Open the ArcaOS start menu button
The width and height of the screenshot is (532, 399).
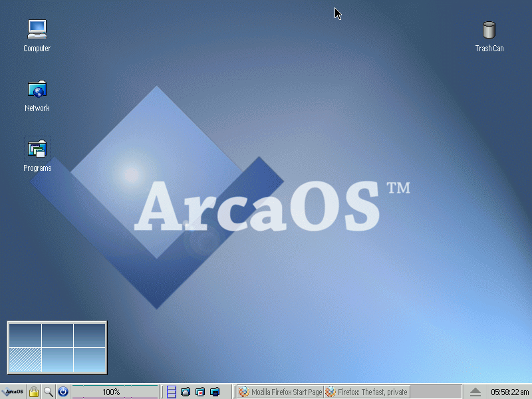tap(13, 392)
